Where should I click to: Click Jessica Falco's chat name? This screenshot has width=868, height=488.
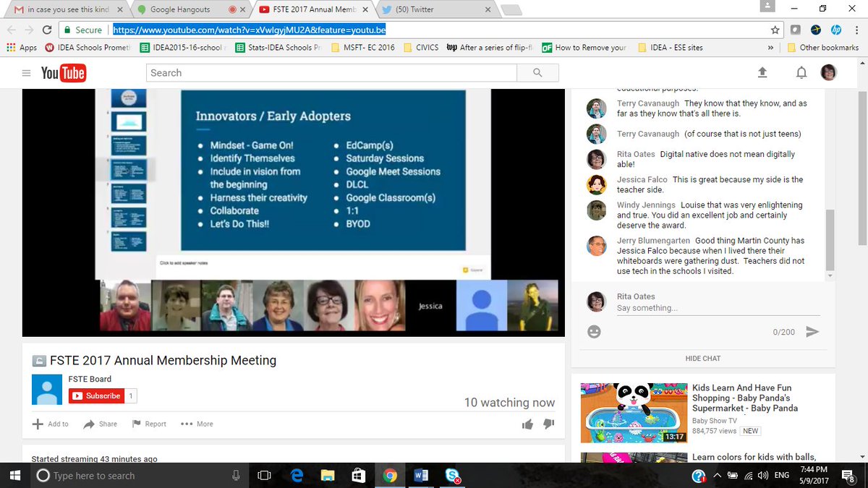tap(642, 179)
